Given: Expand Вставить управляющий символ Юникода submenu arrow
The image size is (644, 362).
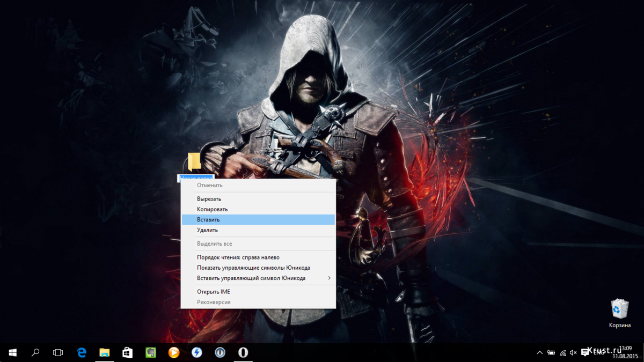Looking at the screenshot, I should tap(329, 278).
